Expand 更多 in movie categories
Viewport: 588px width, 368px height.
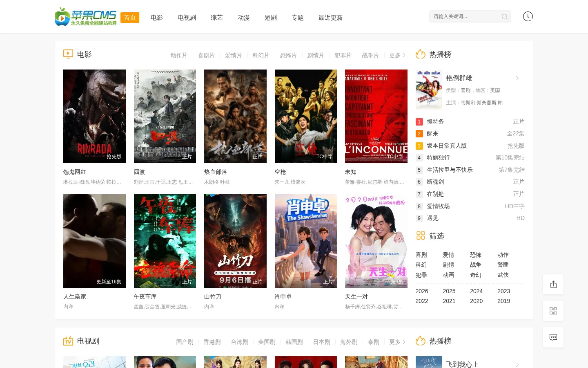[x=397, y=55]
